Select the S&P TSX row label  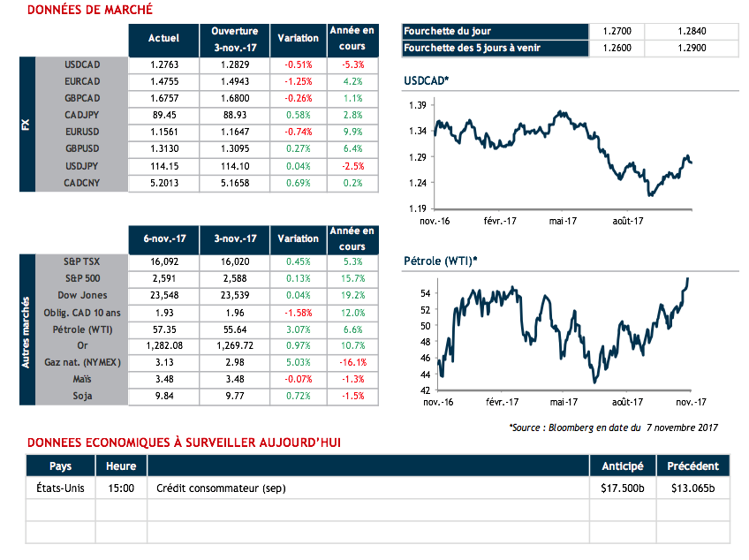(x=83, y=261)
